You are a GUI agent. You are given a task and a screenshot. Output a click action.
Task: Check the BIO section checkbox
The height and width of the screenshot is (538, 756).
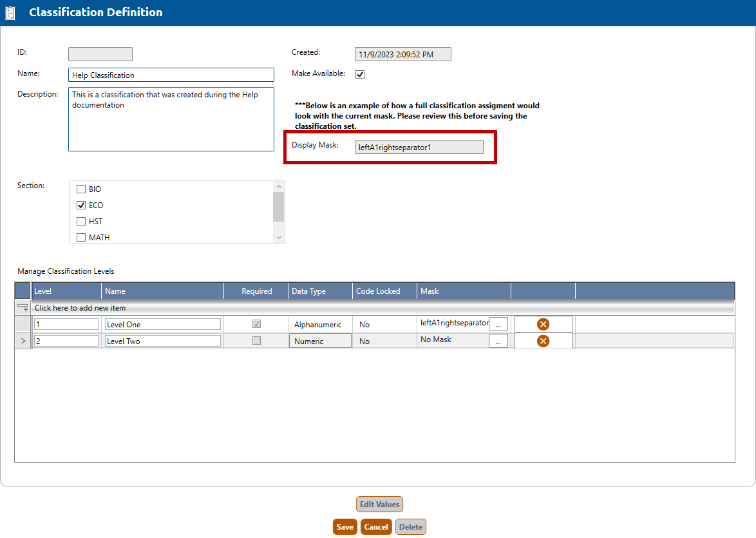[x=81, y=189]
